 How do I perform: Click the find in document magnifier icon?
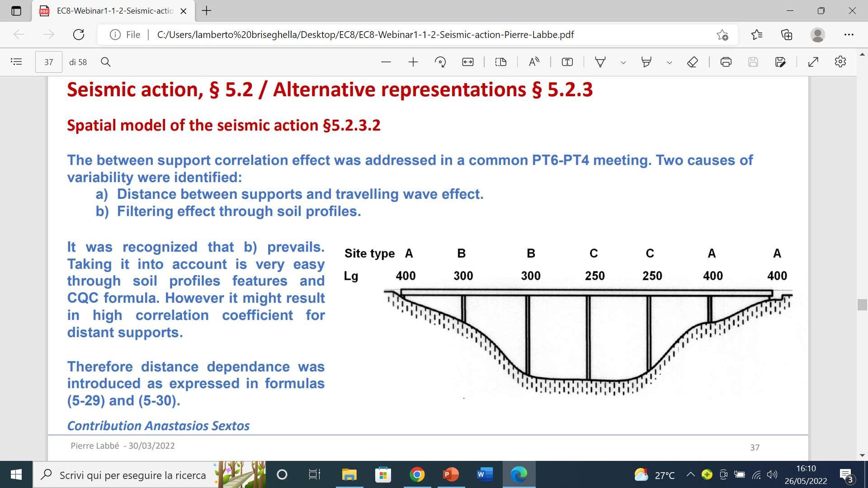[x=106, y=62]
